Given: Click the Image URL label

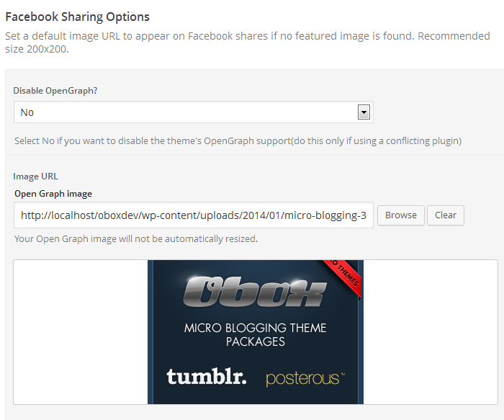Looking at the screenshot, I should [x=36, y=177].
